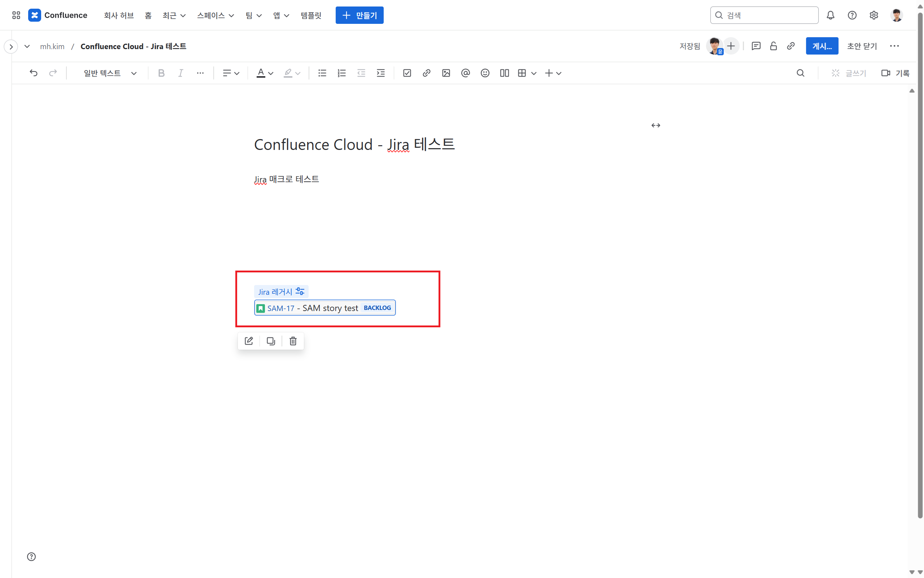Open the text color dropdown arrow
924x578 pixels.
coord(271,73)
